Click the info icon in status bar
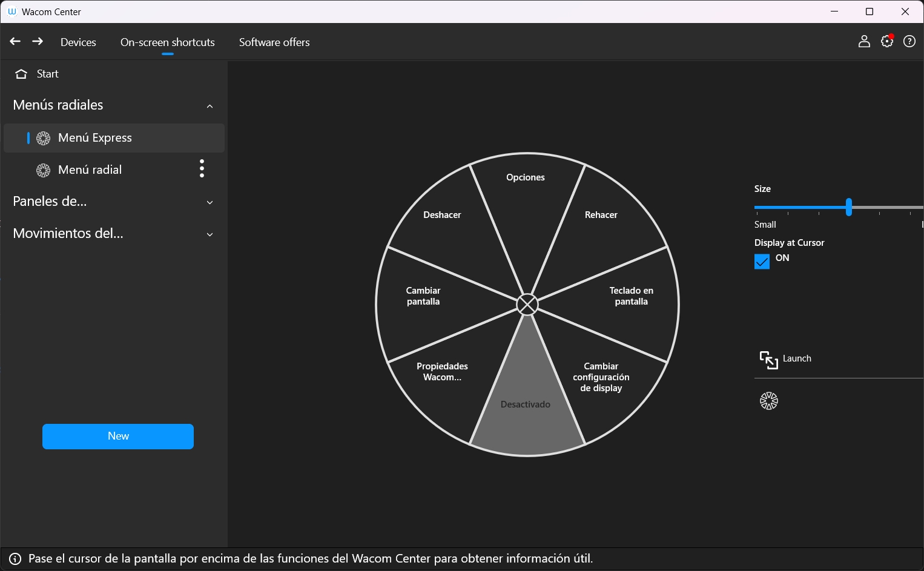The image size is (924, 571). point(15,559)
